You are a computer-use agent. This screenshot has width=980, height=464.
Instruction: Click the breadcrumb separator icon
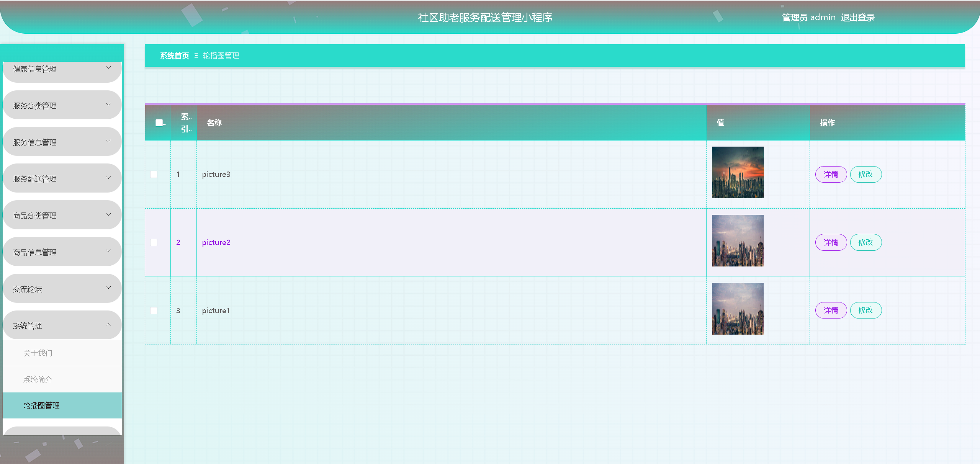point(196,56)
